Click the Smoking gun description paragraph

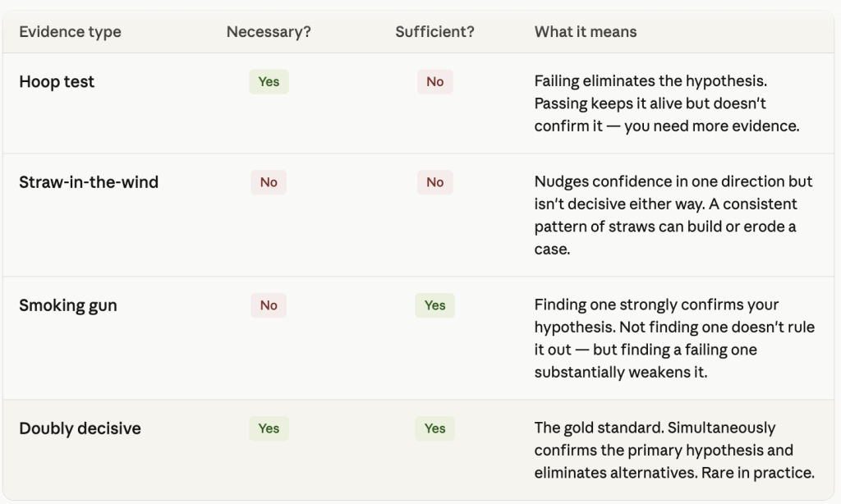click(x=674, y=338)
